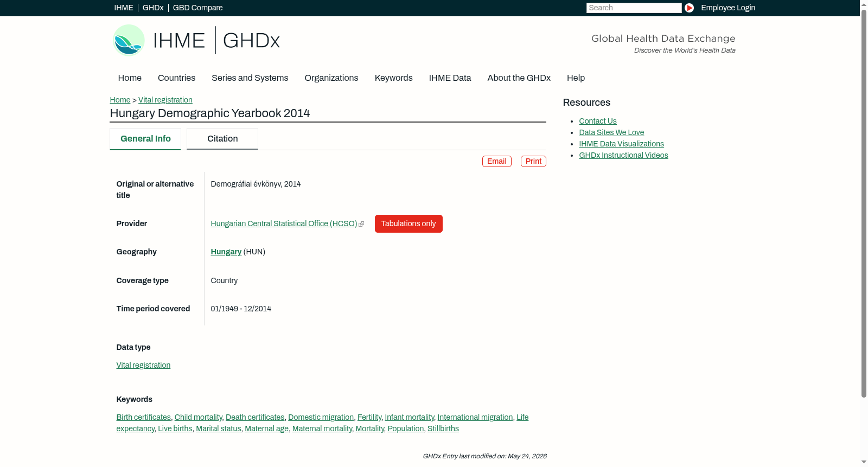Open the Child mortality keyword
The image size is (868, 467).
pyautogui.click(x=199, y=417)
